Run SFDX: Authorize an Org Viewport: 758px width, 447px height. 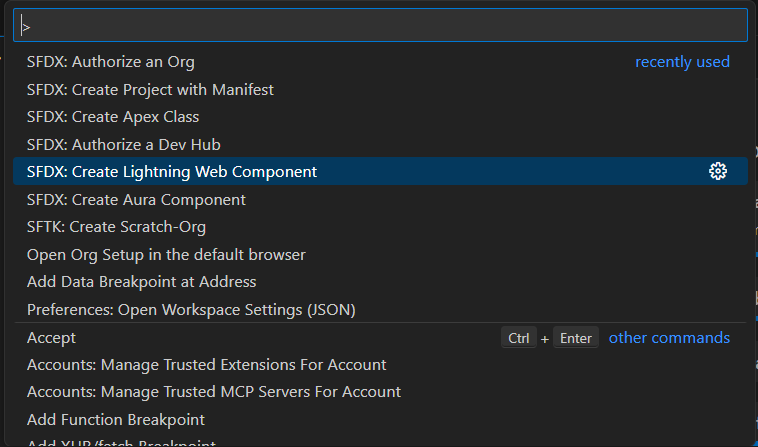[380, 62]
